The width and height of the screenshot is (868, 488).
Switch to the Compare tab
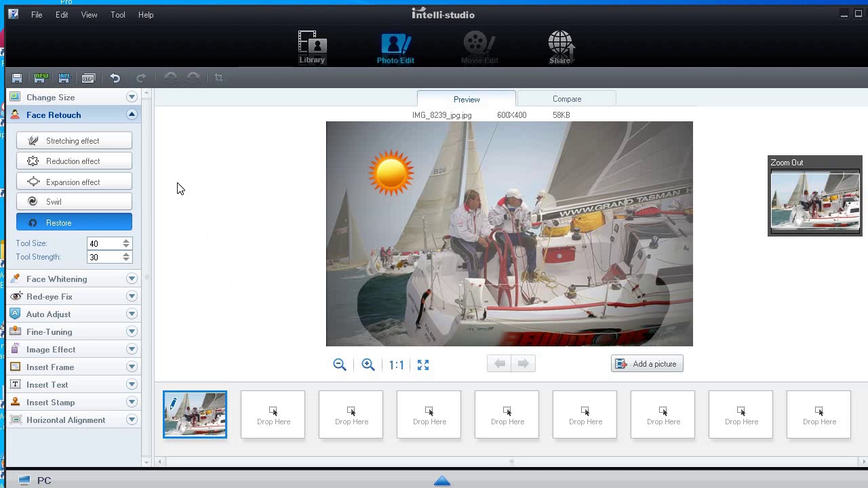pyautogui.click(x=567, y=99)
